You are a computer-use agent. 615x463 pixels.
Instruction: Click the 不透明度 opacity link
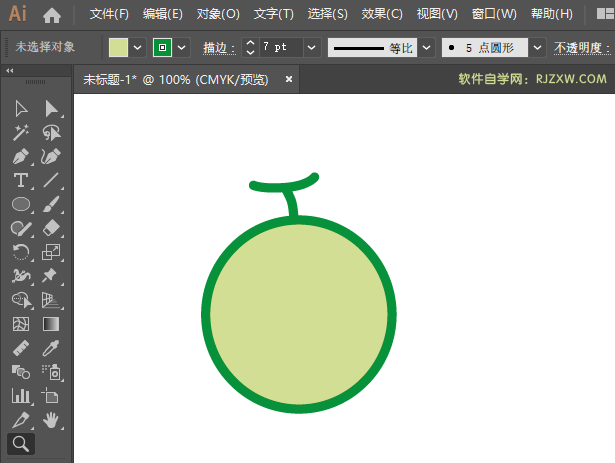click(x=583, y=48)
